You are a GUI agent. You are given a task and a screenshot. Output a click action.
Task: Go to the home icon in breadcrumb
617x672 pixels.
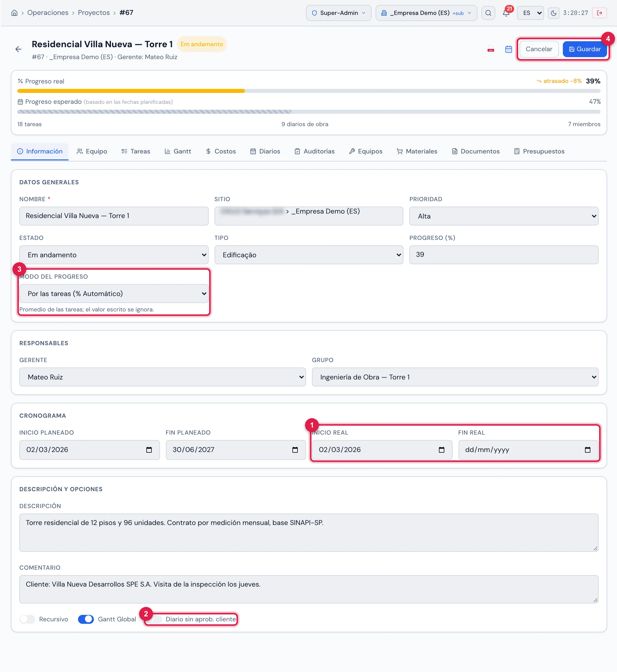point(14,13)
